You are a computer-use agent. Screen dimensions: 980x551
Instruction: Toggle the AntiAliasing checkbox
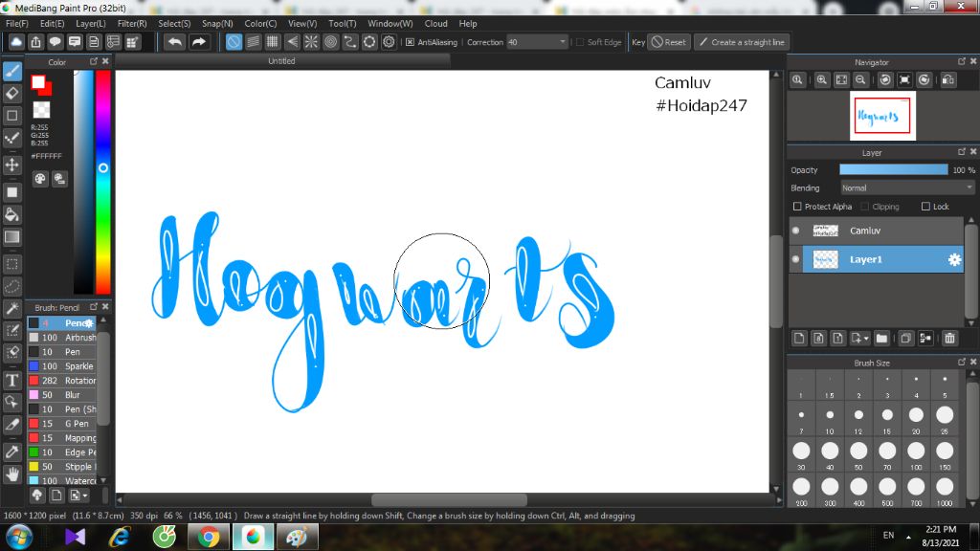click(410, 42)
